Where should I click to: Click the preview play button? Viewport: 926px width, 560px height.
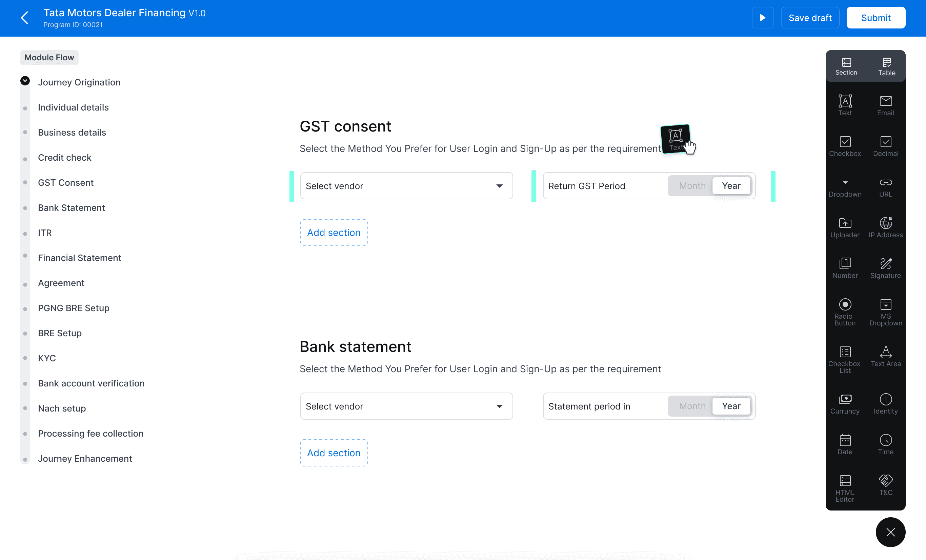pos(763,18)
